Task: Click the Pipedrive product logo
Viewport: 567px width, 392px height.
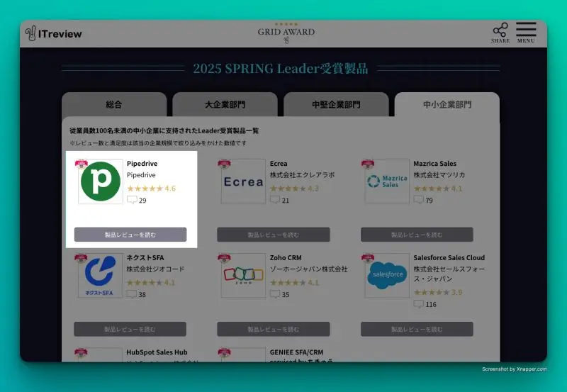Action: (x=101, y=181)
